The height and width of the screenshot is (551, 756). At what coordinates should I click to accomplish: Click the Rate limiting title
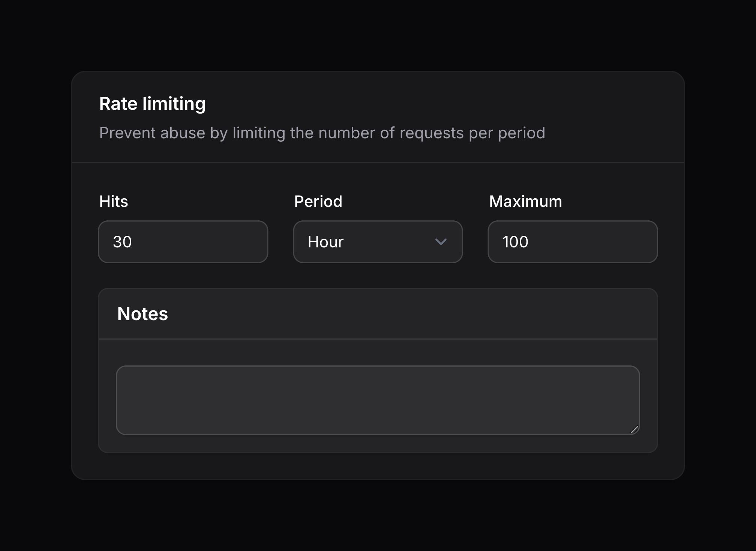(152, 104)
